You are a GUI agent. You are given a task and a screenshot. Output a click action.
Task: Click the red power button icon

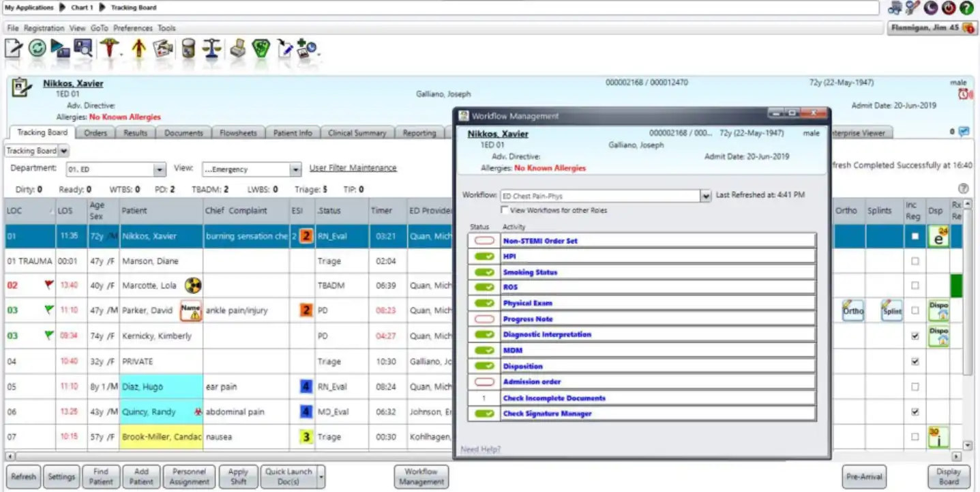(949, 8)
